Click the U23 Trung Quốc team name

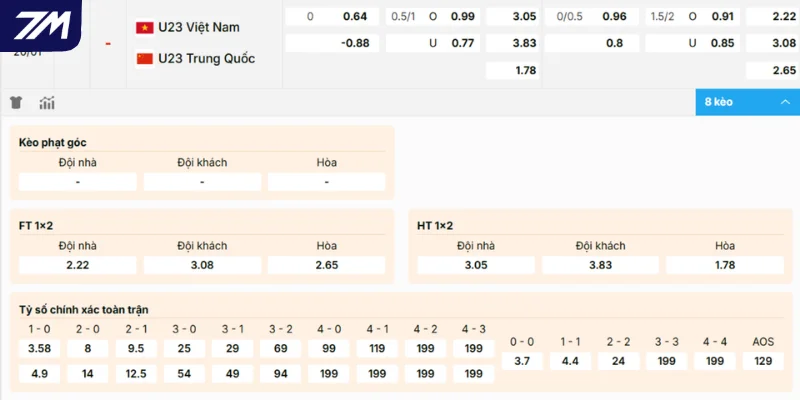[x=206, y=58]
